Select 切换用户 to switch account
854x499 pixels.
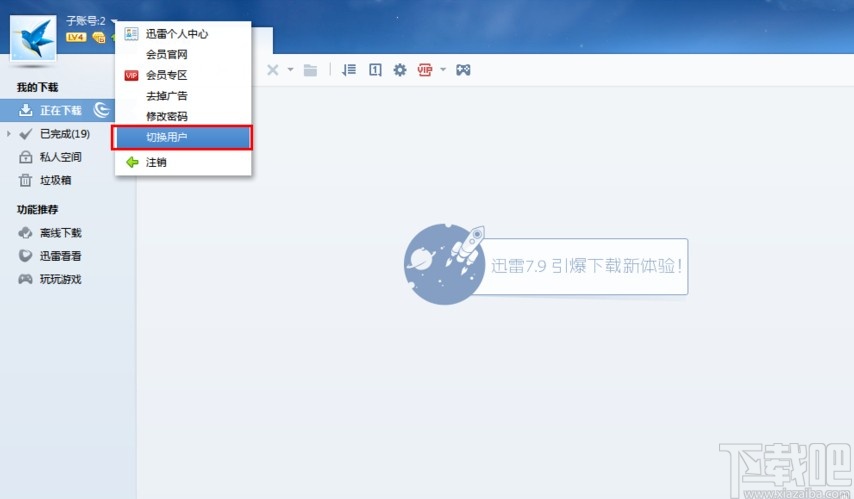pyautogui.click(x=182, y=137)
